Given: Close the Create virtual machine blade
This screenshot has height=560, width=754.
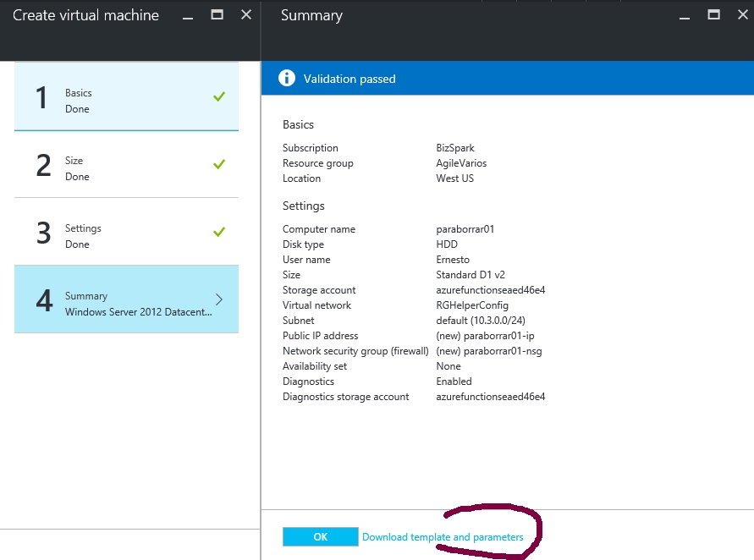Looking at the screenshot, I should point(246,15).
